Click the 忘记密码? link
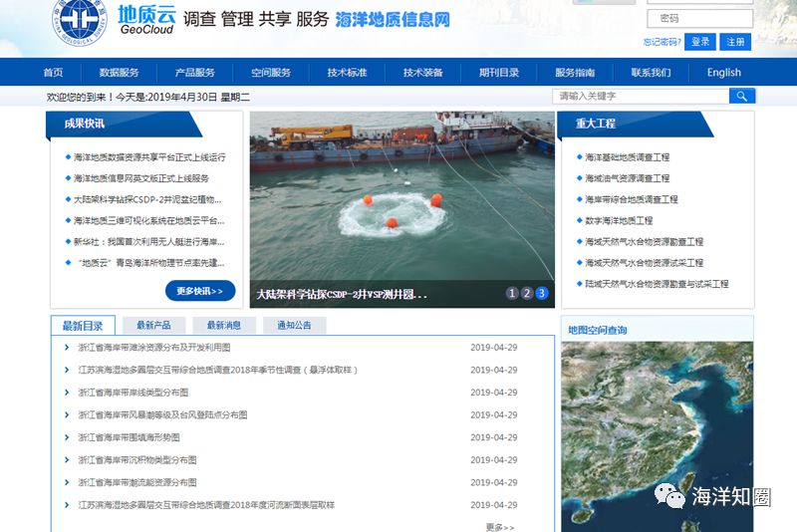Viewport: 797px width, 532px height. 662,42
